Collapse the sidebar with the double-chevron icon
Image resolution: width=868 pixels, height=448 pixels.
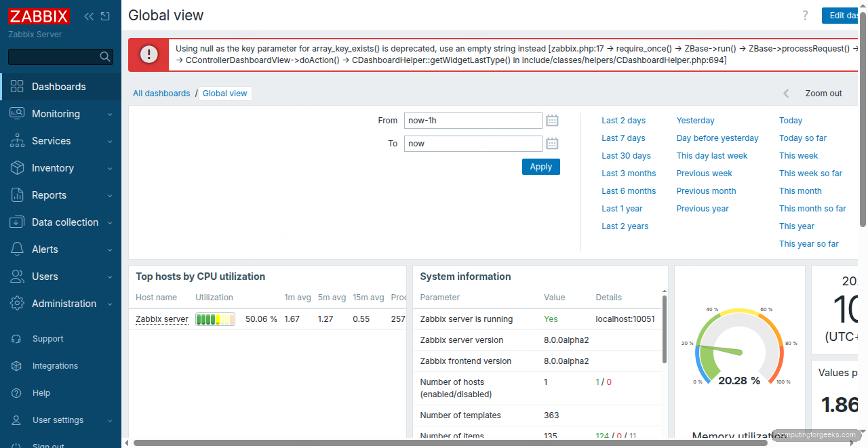88,16
